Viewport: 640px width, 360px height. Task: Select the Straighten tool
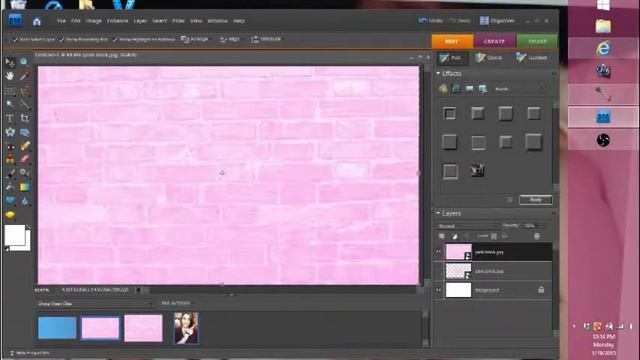(x=24, y=132)
